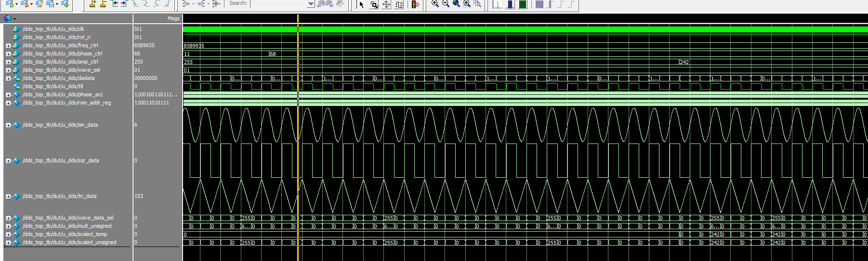Viewport: 868px width, 261px height.
Task: Select the /dds_top_tb/dut/u_dds/rst_n signal
Action: [56, 37]
